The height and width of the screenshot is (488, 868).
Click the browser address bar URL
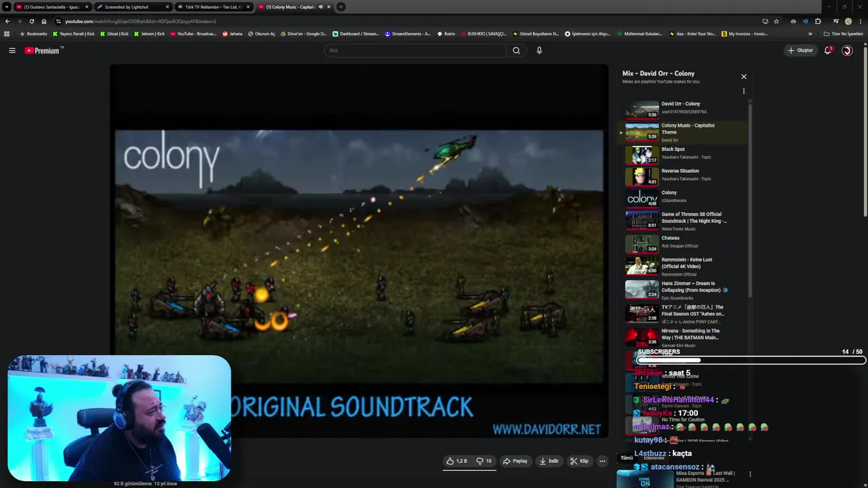(140, 21)
